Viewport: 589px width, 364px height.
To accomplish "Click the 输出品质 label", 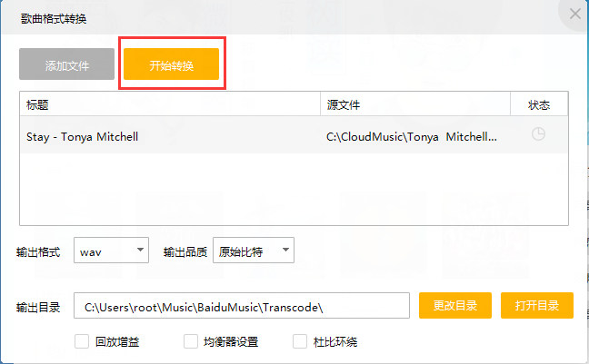I will pyautogui.click(x=185, y=251).
